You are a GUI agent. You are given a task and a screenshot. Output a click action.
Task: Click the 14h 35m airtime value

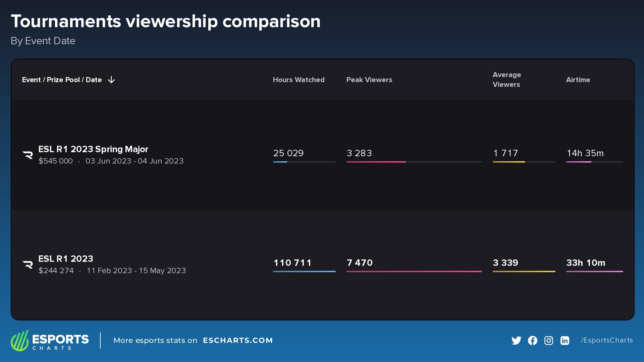click(x=585, y=153)
